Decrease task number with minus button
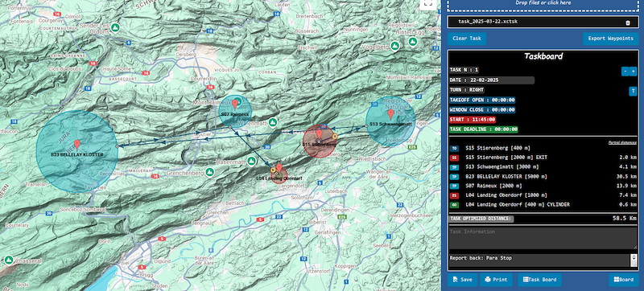The width and height of the screenshot is (644, 291). point(625,72)
